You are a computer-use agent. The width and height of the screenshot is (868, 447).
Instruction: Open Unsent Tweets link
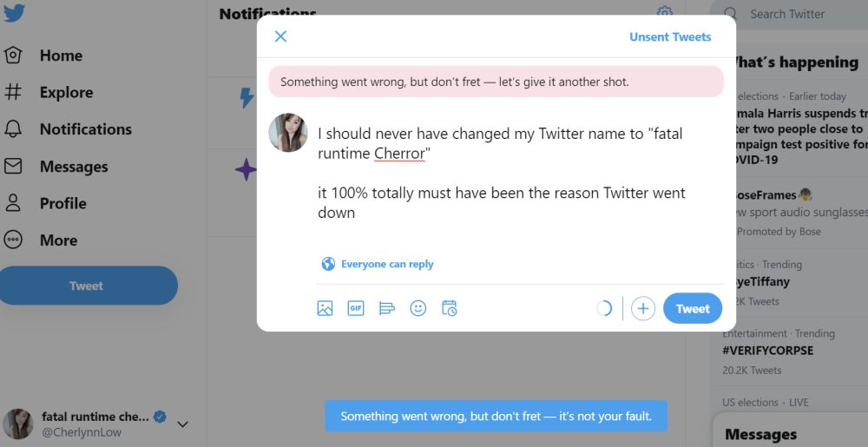point(670,37)
